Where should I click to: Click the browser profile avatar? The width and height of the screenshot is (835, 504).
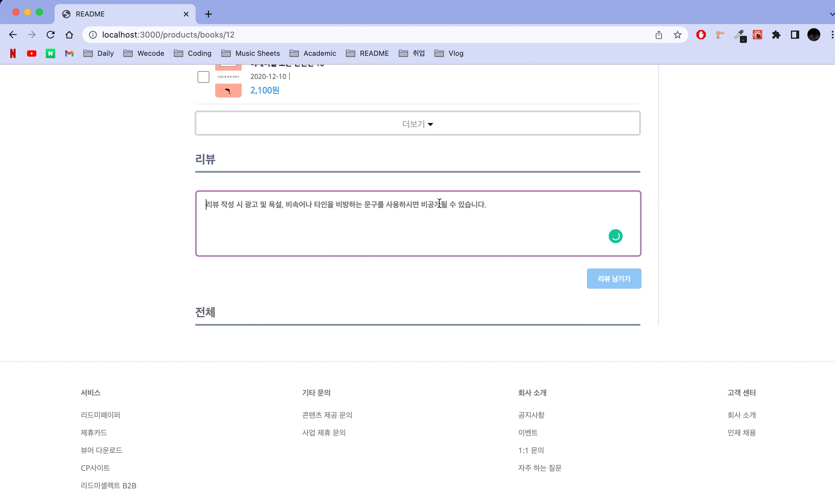tap(813, 35)
